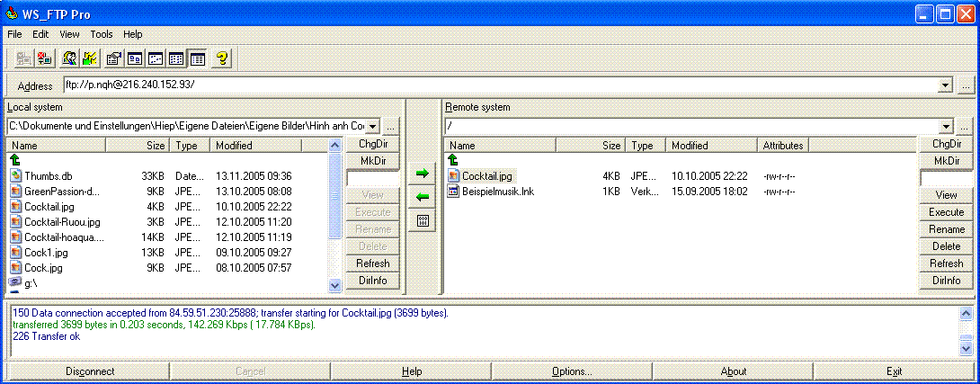Viewport: 980px width, 384px height.
Task: Open the Tools menu
Action: (x=102, y=34)
